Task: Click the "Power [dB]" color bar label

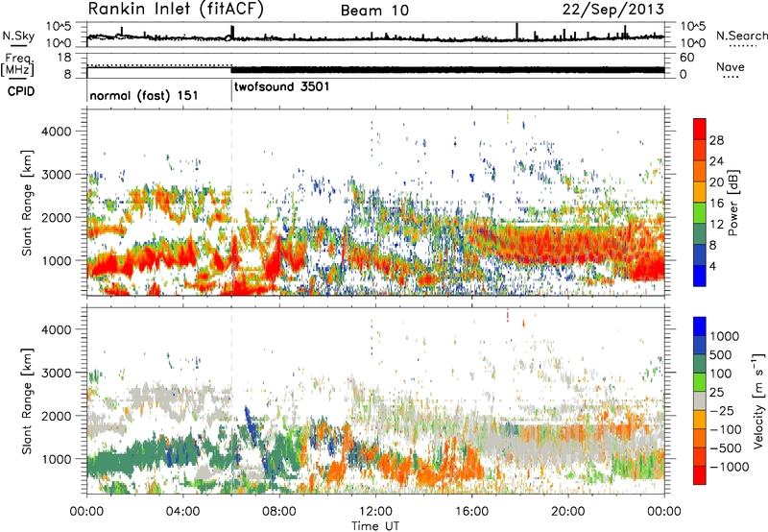Action: coord(732,203)
